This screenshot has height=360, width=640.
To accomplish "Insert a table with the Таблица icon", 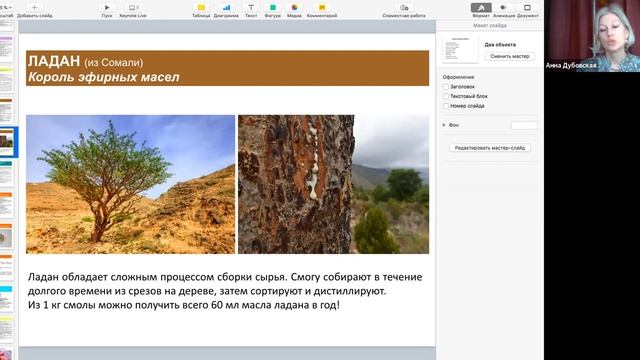I will pos(201,7).
